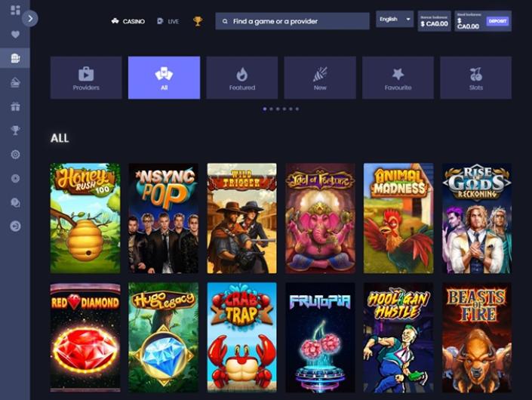The image size is (532, 400).
Task: Expand the sidebar with the arrow button
Action: tap(30, 18)
